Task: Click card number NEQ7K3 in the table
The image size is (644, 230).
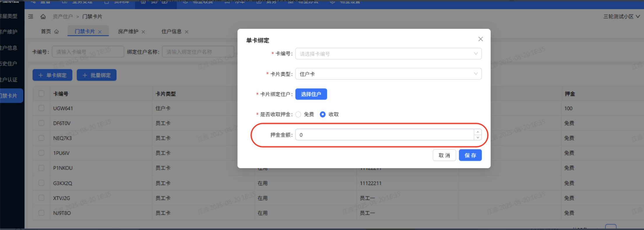Action: (x=62, y=138)
